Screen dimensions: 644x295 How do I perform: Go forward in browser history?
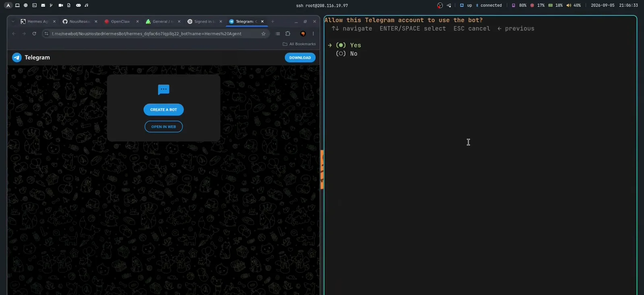[x=24, y=33]
